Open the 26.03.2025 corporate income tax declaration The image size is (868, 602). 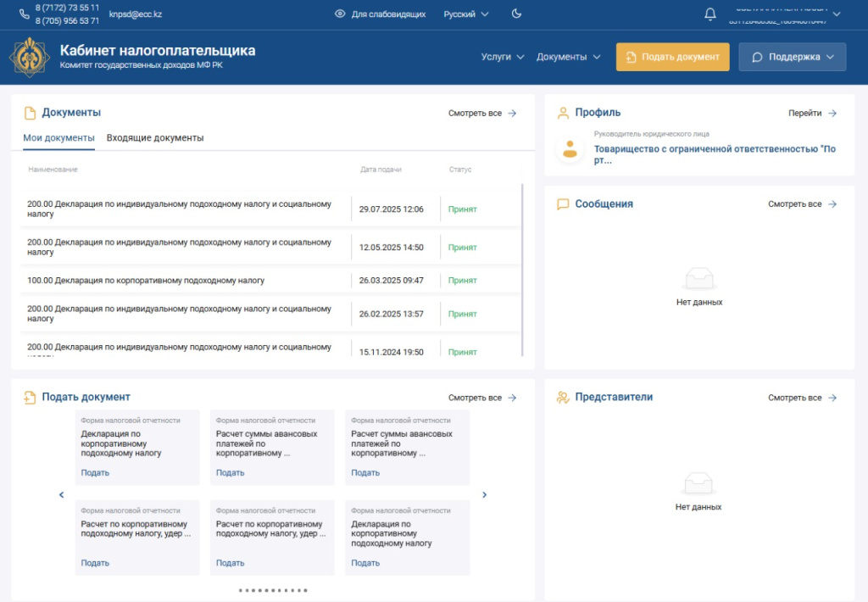pos(146,281)
